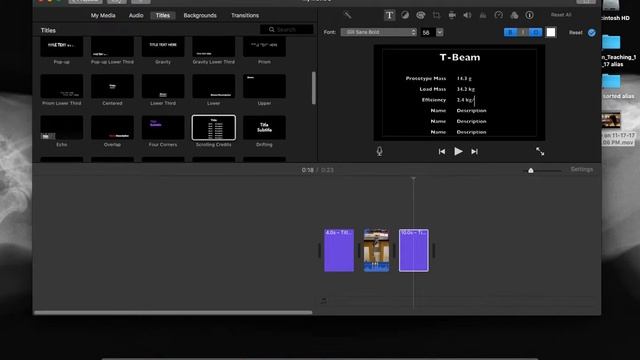Open the Font name dropdown
Viewport: 640px width, 360px height.
point(378,32)
